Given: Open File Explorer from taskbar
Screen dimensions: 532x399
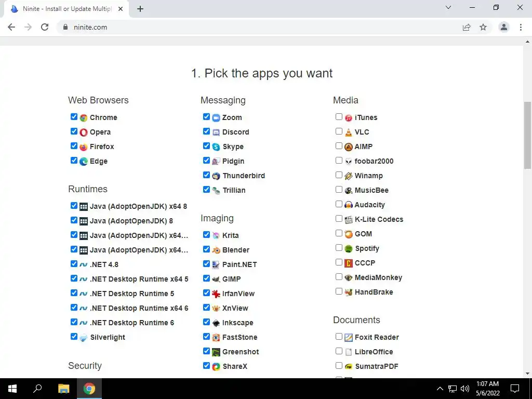Looking at the screenshot, I should [63, 389].
